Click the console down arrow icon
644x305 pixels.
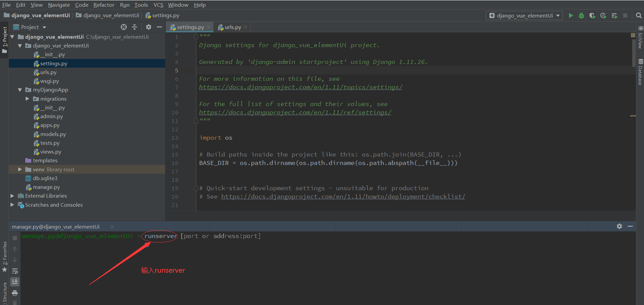(x=15, y=260)
